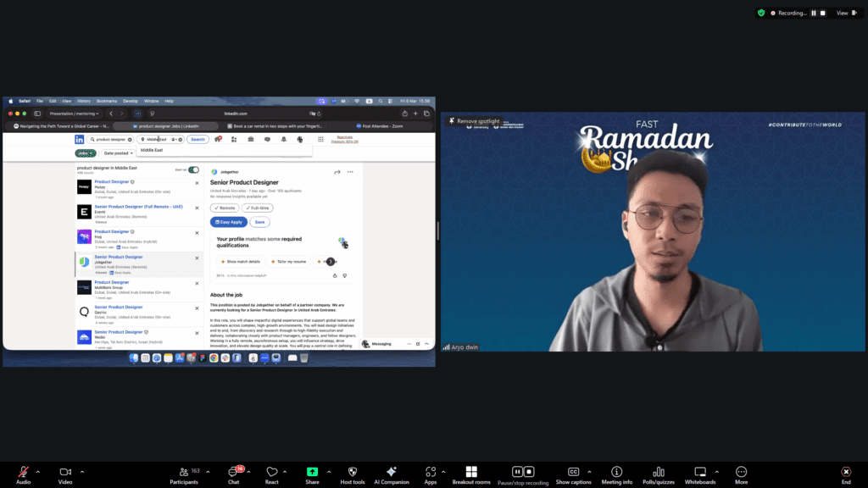Expand the Date posted filter dropdown
This screenshot has height=488, width=868.
[x=117, y=153]
